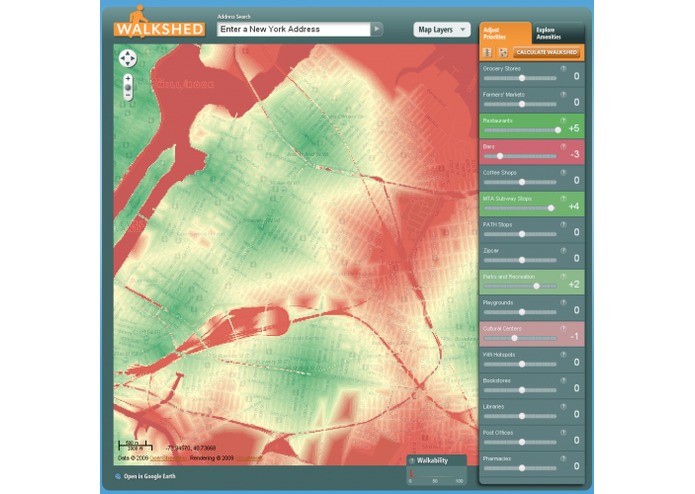
Task: Click the 'Enter a New York Address' field
Action: (x=294, y=29)
